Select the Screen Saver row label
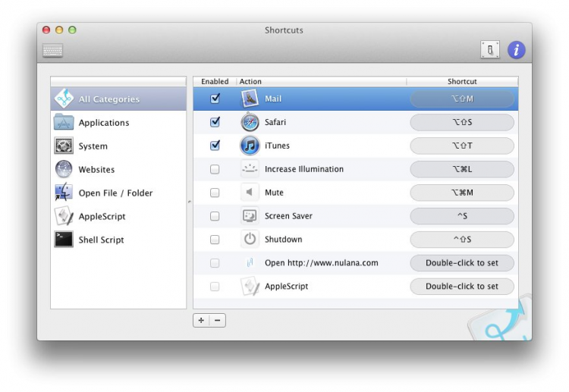 pyautogui.click(x=288, y=216)
